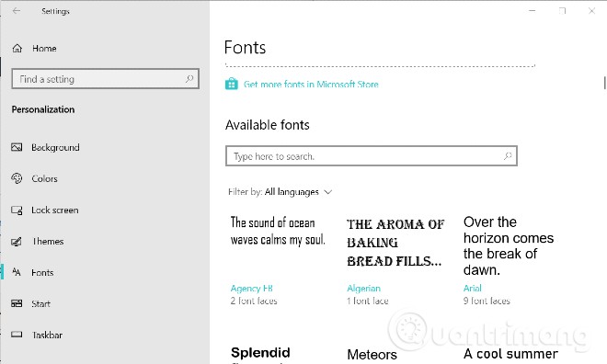This screenshot has height=364, width=607.
Task: Click the Find a setting search field
Action: (105, 79)
